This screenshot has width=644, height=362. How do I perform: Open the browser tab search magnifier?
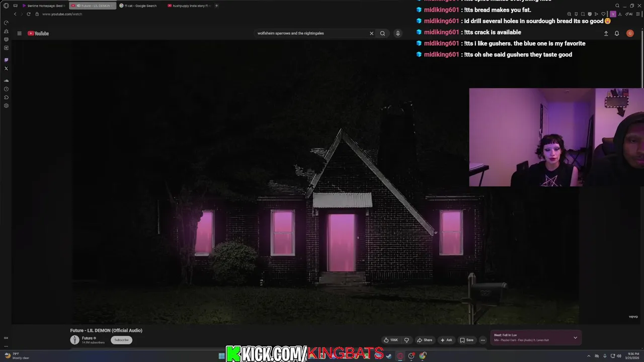click(x=617, y=6)
